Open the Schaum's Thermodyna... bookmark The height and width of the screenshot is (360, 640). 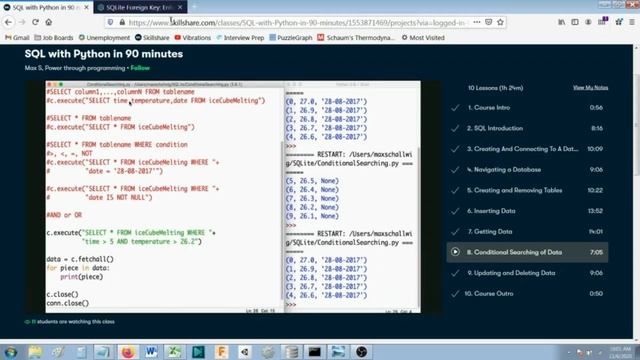click(x=356, y=38)
